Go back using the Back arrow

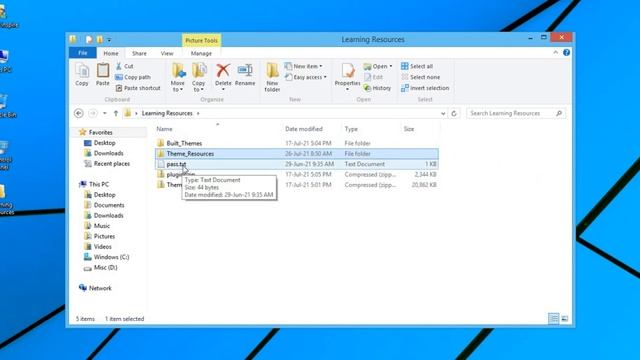pyautogui.click(x=79, y=113)
